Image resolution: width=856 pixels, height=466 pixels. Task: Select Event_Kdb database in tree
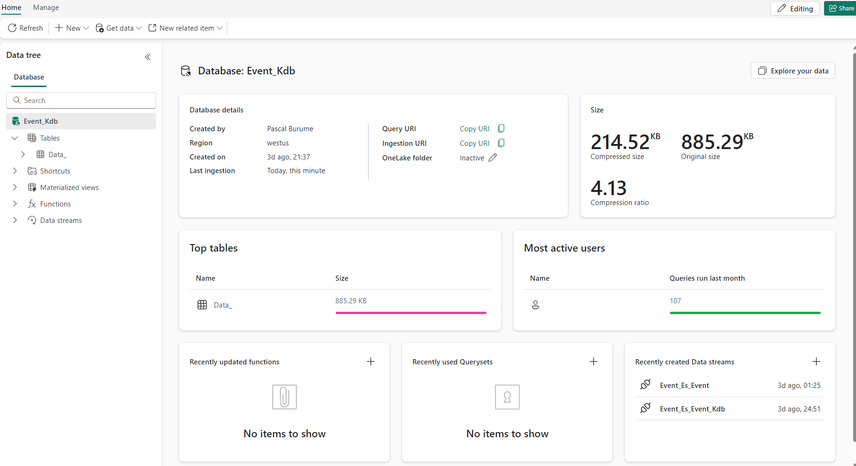[x=81, y=121]
